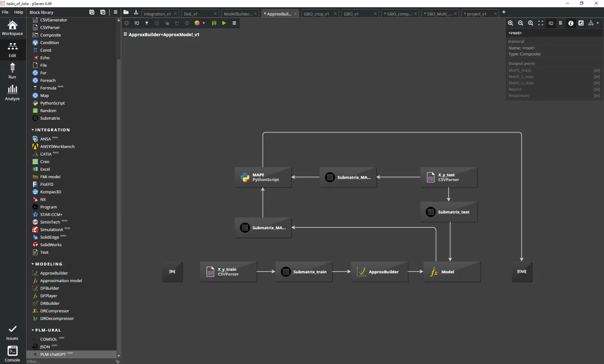Screen dimensions: 604x364
Task: Click the [In] port block
Action: 173,272
